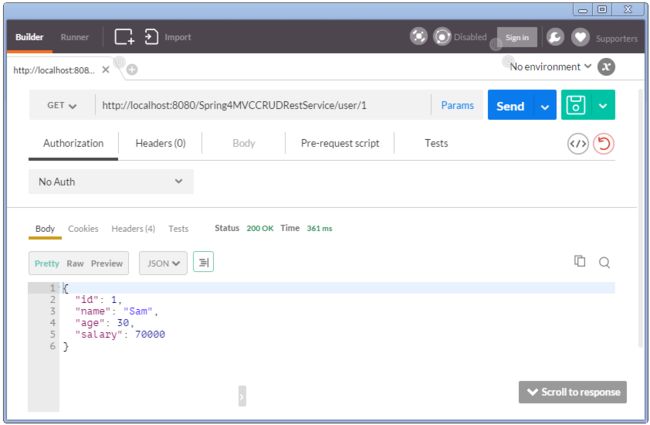Close the localhost request tab
The height and width of the screenshot is (425, 650).
pyautogui.click(x=106, y=70)
